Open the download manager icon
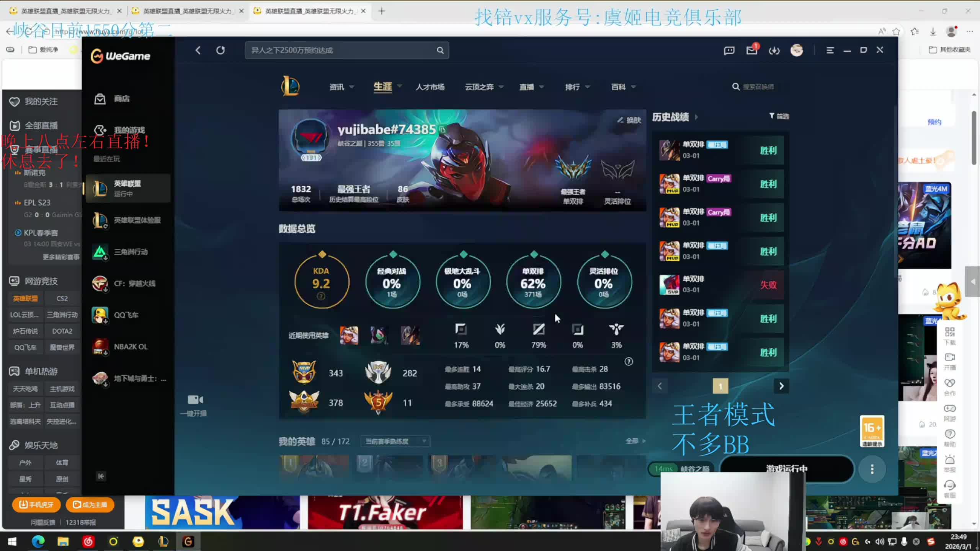Screen dimensions: 980x551 [774, 50]
